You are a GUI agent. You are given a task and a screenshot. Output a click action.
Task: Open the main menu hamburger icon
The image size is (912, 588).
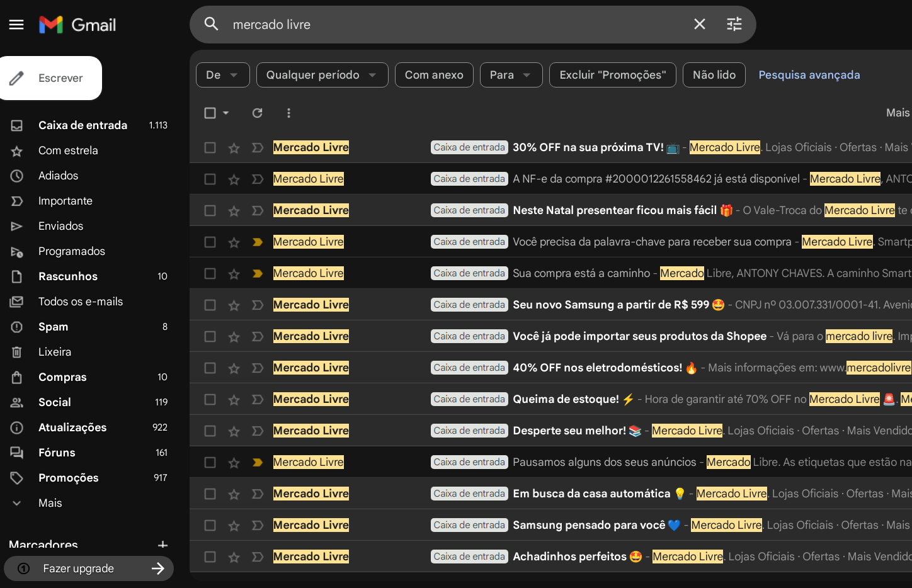click(16, 25)
